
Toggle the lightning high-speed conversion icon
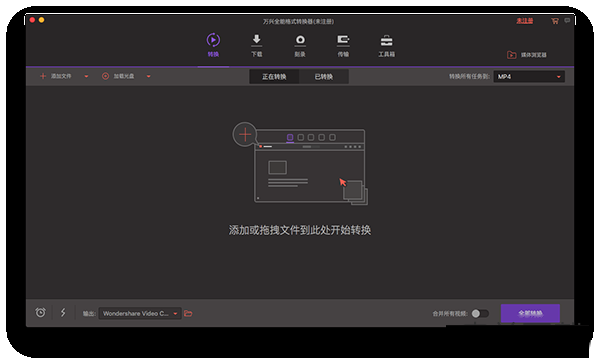click(63, 313)
